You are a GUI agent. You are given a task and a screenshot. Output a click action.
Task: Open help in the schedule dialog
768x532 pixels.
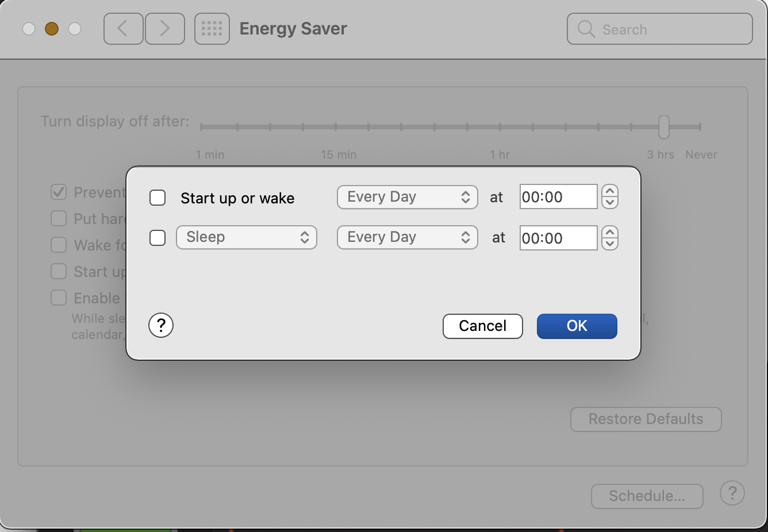tap(161, 325)
